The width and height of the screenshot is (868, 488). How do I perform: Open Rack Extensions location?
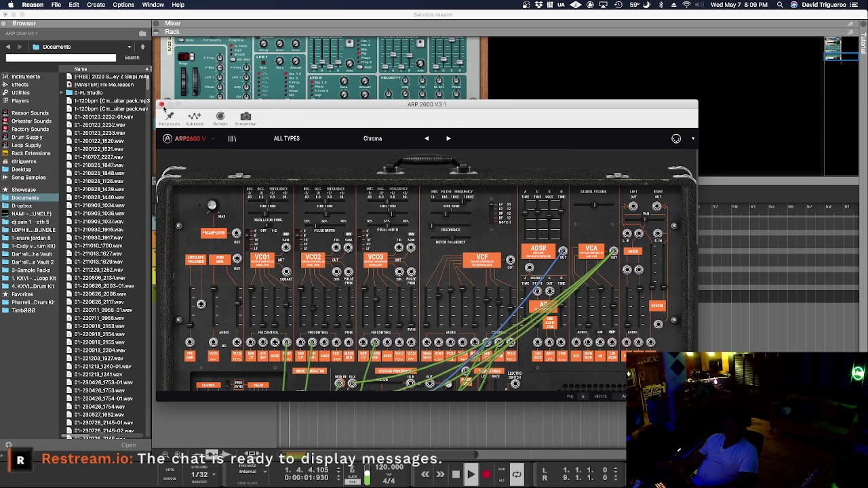click(x=31, y=154)
